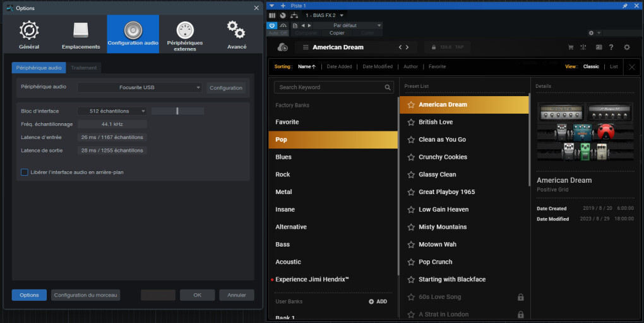
Task: Open the ToneCloud icon
Action: (283, 47)
